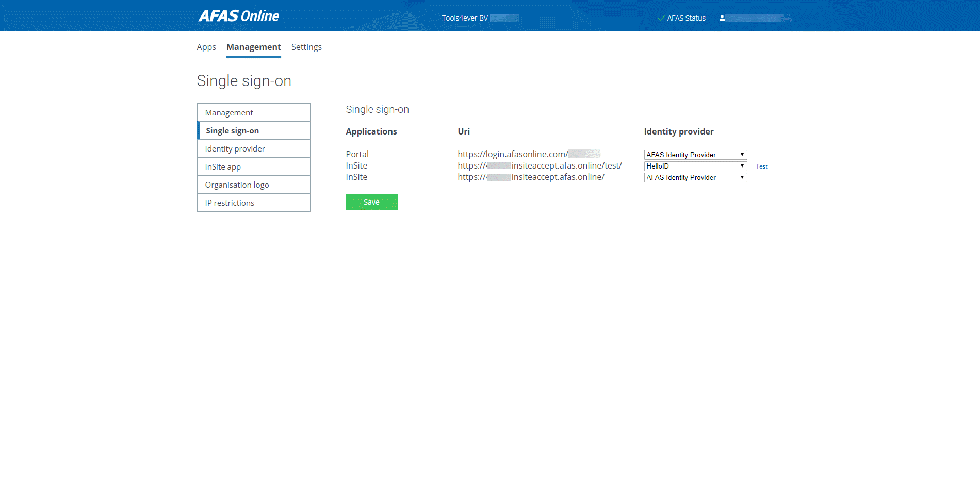The image size is (980, 485).
Task: Open Organisation logo sidebar item
Action: pyautogui.click(x=254, y=185)
